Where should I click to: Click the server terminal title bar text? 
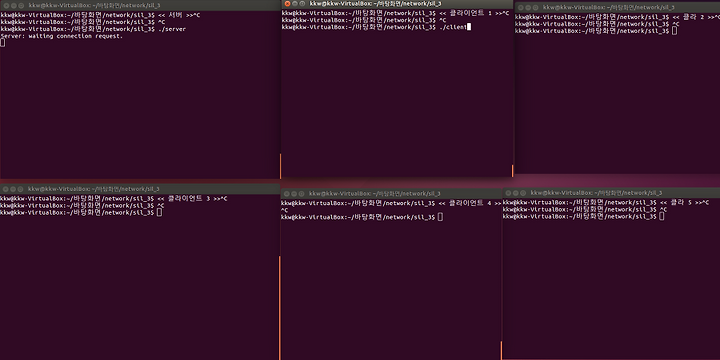click(94, 6)
